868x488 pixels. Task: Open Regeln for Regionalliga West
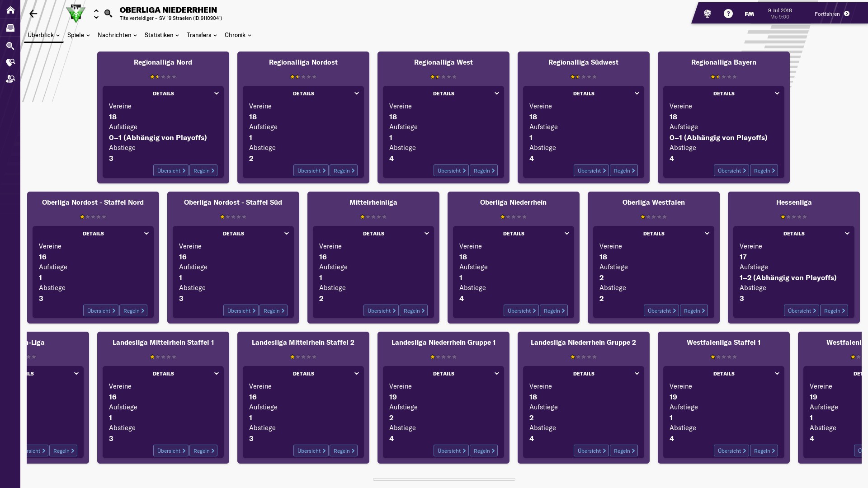point(484,171)
